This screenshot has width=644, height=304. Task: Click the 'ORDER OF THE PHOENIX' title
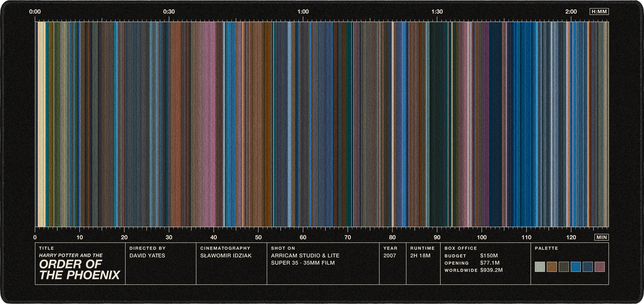click(x=79, y=270)
